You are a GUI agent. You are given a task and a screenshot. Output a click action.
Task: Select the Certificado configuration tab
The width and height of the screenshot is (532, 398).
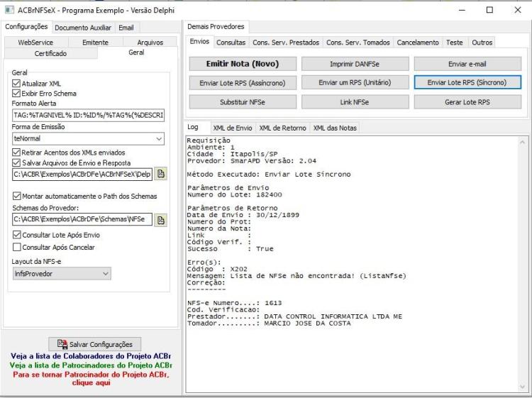[x=50, y=53]
